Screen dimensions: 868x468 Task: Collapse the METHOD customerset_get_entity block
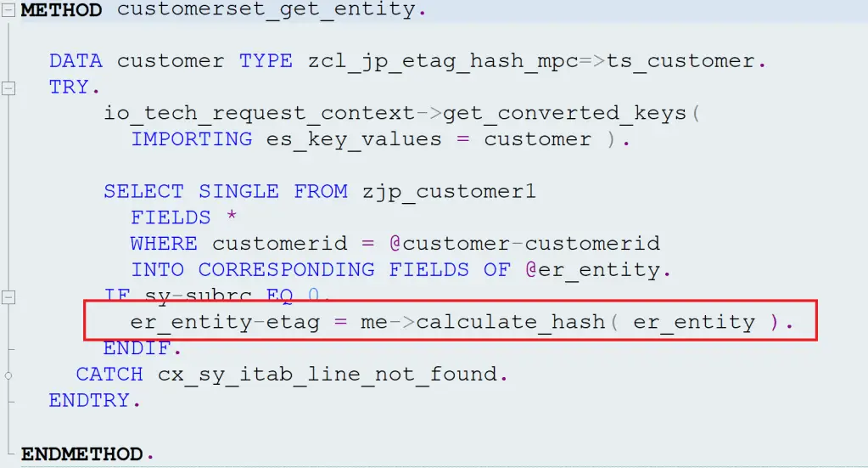point(8,9)
